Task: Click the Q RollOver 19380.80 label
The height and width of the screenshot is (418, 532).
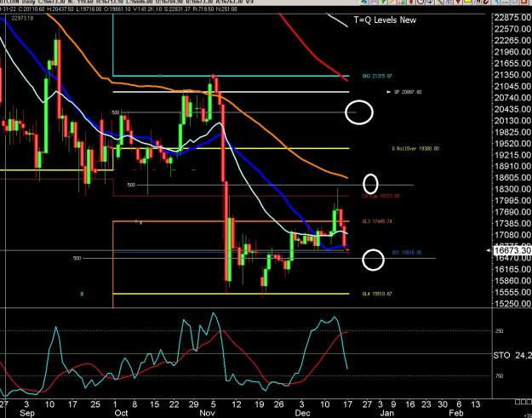Action: tap(415, 149)
